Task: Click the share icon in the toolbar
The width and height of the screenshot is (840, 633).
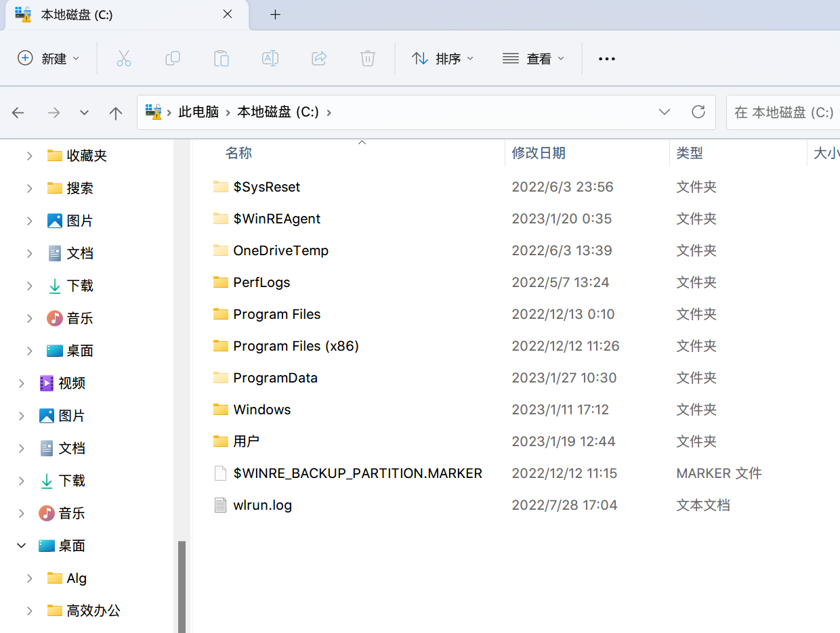Action: coord(319,58)
